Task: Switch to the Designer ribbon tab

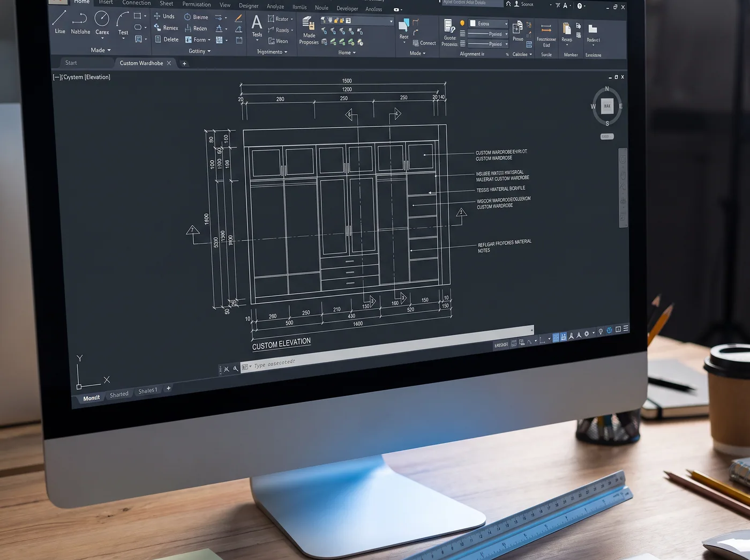Action: click(x=249, y=6)
